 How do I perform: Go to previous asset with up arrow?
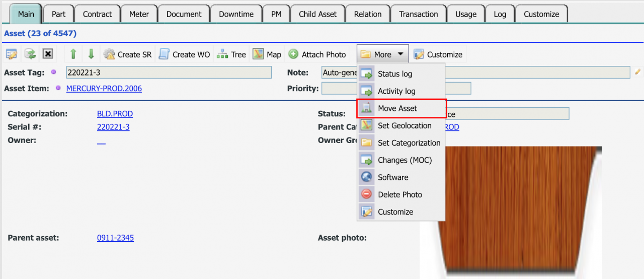coord(73,54)
